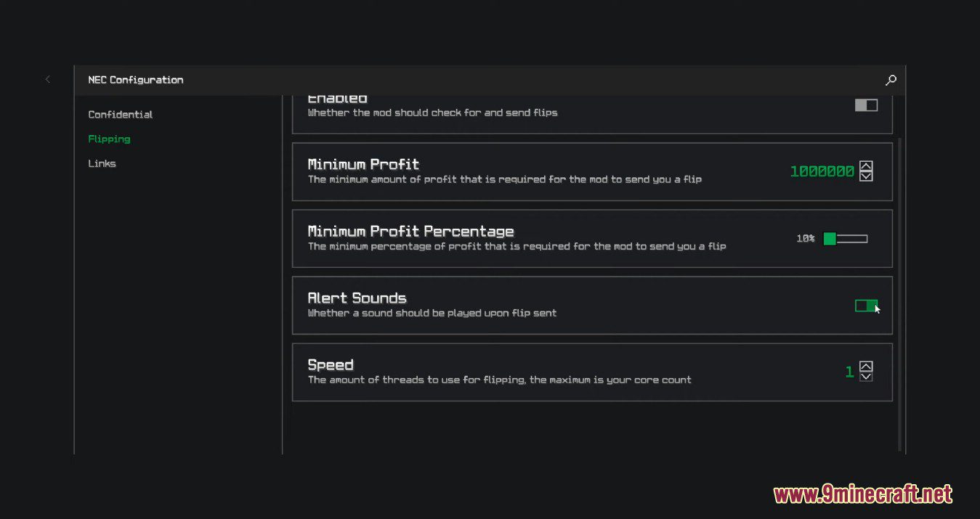The width and height of the screenshot is (980, 519).
Task: Open the Confidential category
Action: 121,115
